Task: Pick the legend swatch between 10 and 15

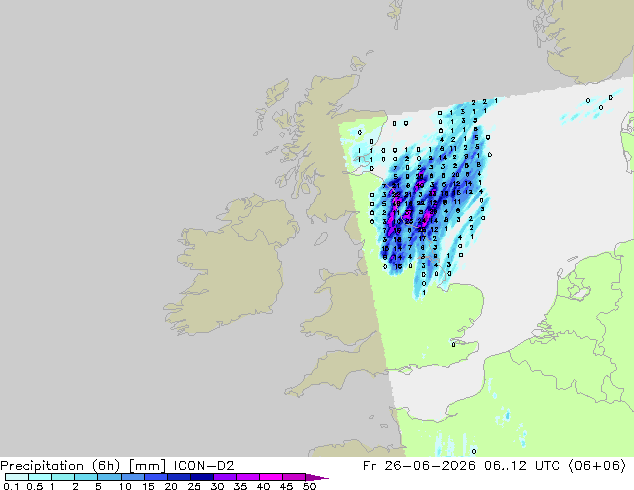Action: tap(133, 477)
